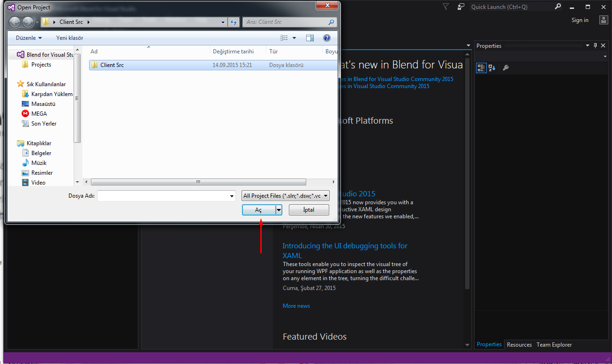The width and height of the screenshot is (612, 364).
Task: Switch to the Team Explorer tab
Action: tap(554, 345)
